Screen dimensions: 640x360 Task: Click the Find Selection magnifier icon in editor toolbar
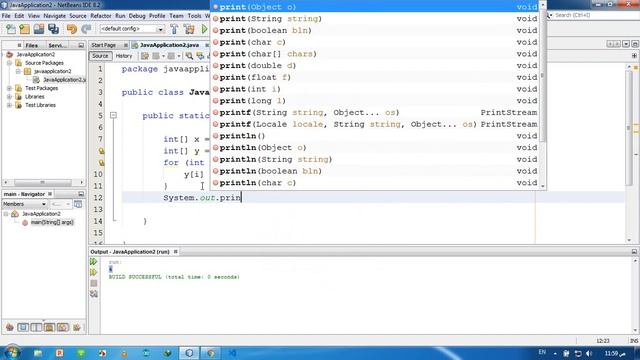coord(189,56)
